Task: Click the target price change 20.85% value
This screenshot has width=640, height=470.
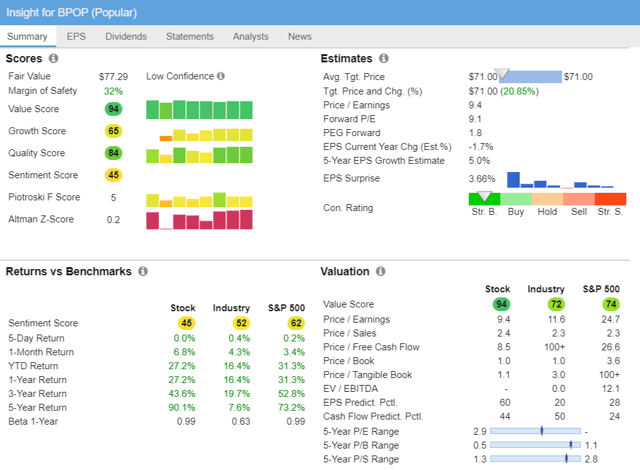Action: click(x=520, y=91)
